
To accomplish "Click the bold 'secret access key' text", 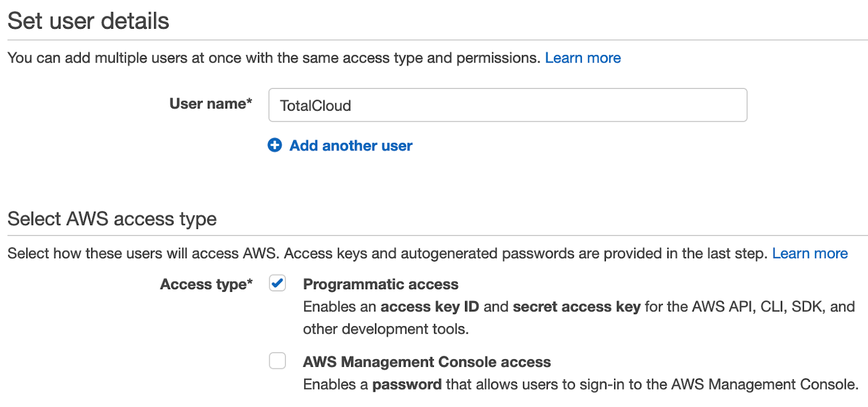I will click(x=576, y=307).
